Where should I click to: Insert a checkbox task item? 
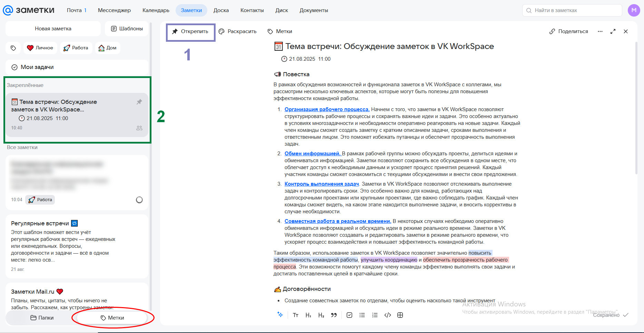click(x=349, y=315)
